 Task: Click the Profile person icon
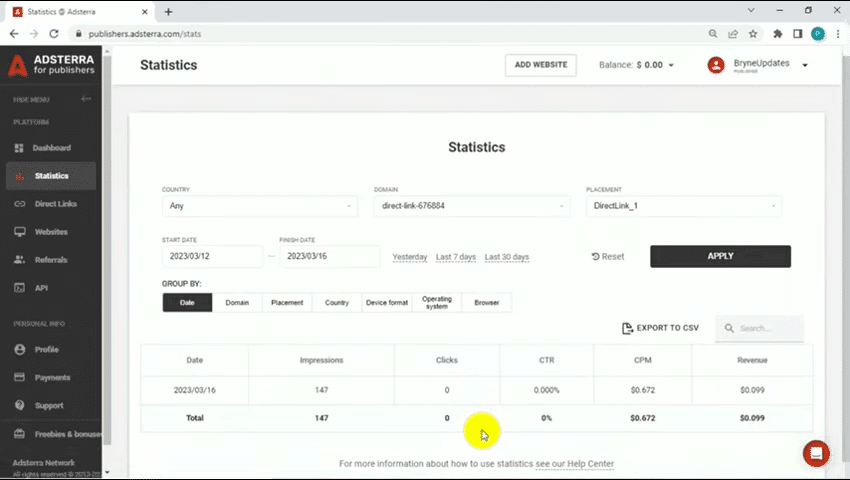tap(20, 349)
